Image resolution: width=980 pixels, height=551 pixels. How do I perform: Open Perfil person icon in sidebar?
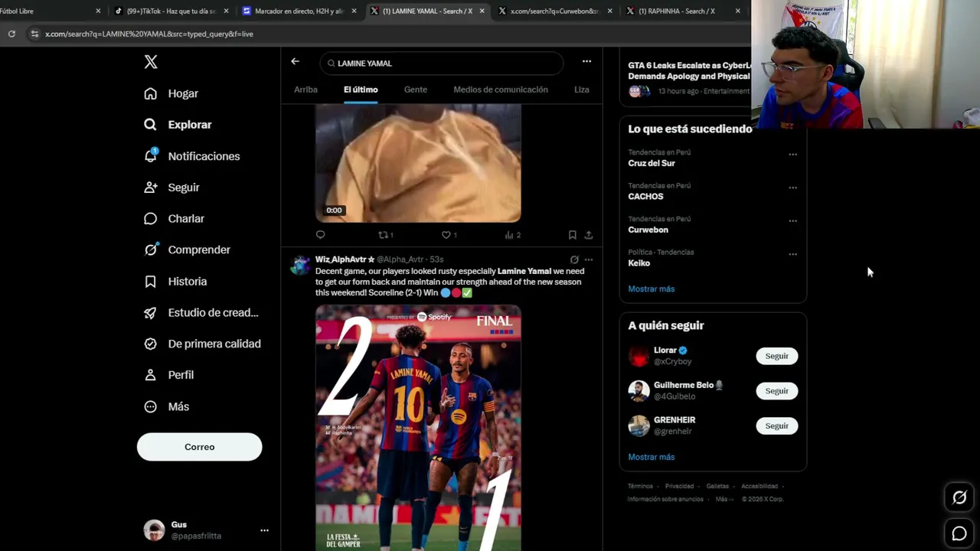[151, 375]
